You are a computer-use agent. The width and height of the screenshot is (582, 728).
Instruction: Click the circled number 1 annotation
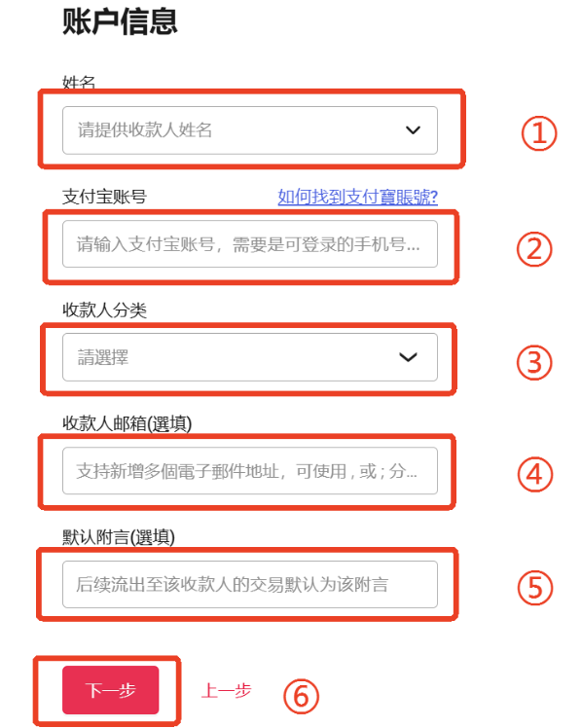click(539, 133)
